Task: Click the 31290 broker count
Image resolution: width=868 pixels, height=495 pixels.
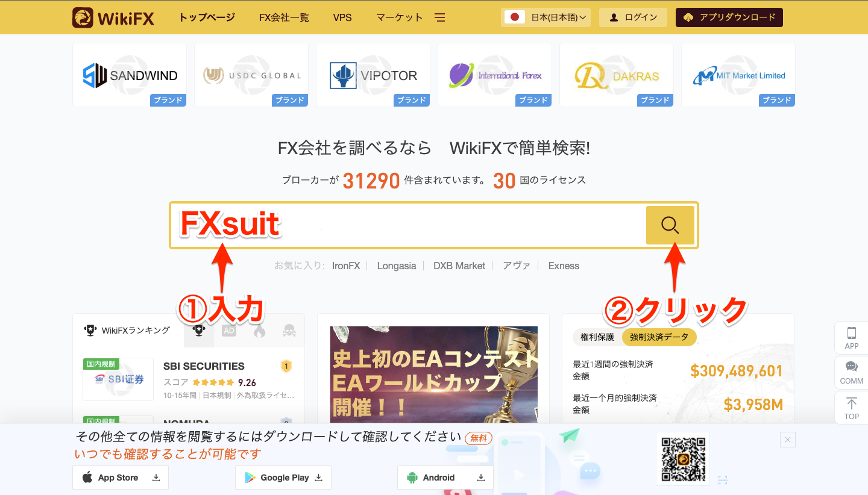Action: tap(371, 181)
